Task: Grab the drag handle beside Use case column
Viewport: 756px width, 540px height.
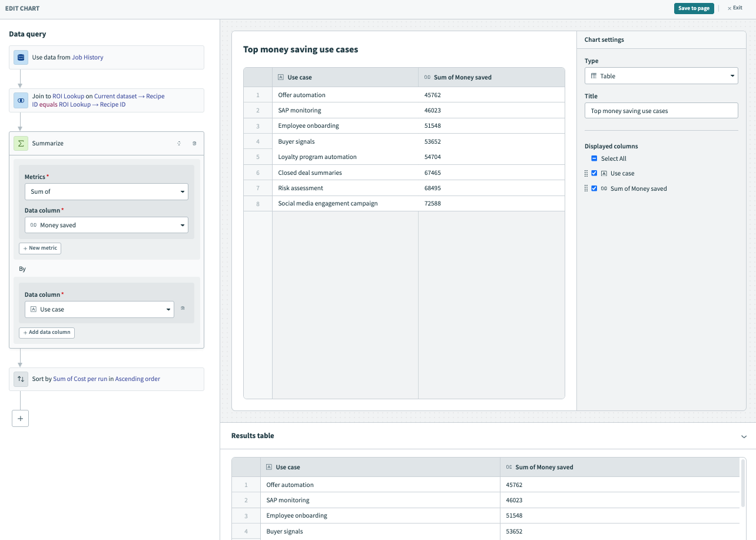Action: [586, 173]
